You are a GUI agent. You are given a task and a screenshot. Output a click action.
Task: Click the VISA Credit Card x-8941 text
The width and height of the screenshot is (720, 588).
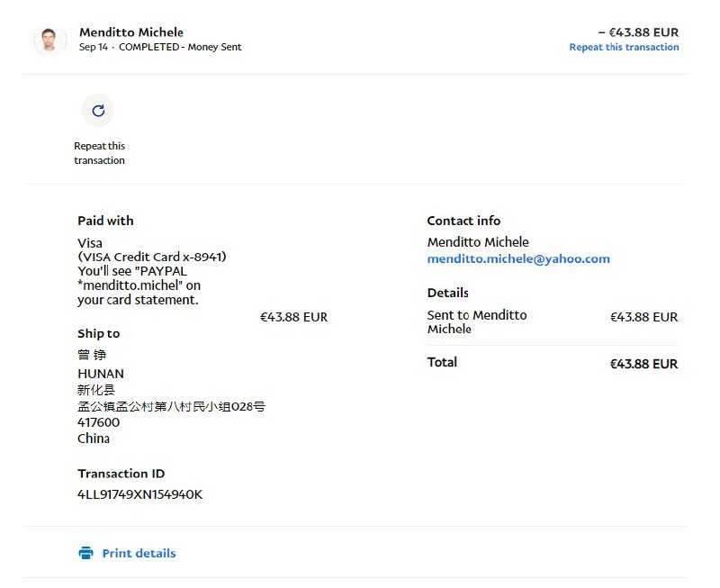point(152,257)
